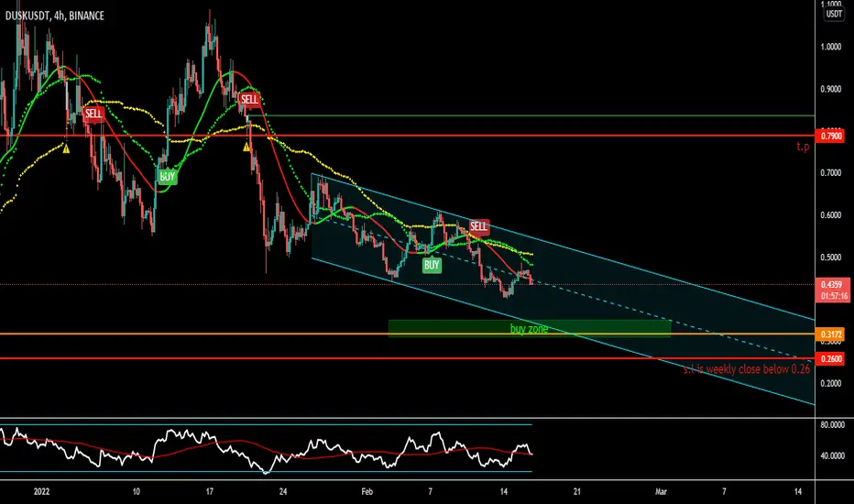Open the USDT currency label on price axis
This screenshot has width=854, height=504.
(x=834, y=14)
